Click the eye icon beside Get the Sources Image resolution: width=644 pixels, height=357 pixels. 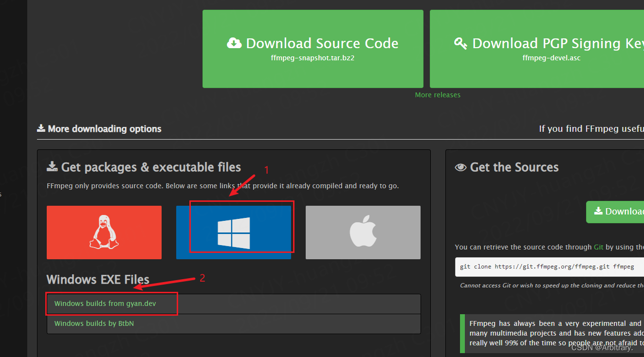click(460, 167)
